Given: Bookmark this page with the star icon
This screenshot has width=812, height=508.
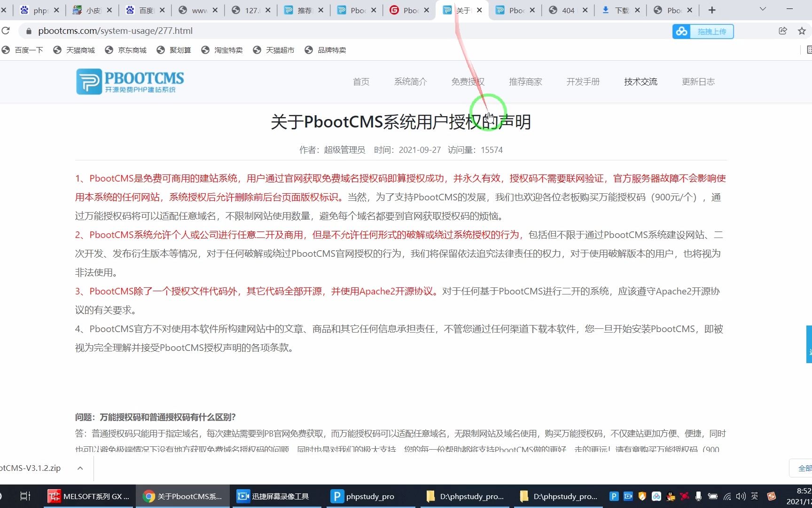Looking at the screenshot, I should point(802,31).
